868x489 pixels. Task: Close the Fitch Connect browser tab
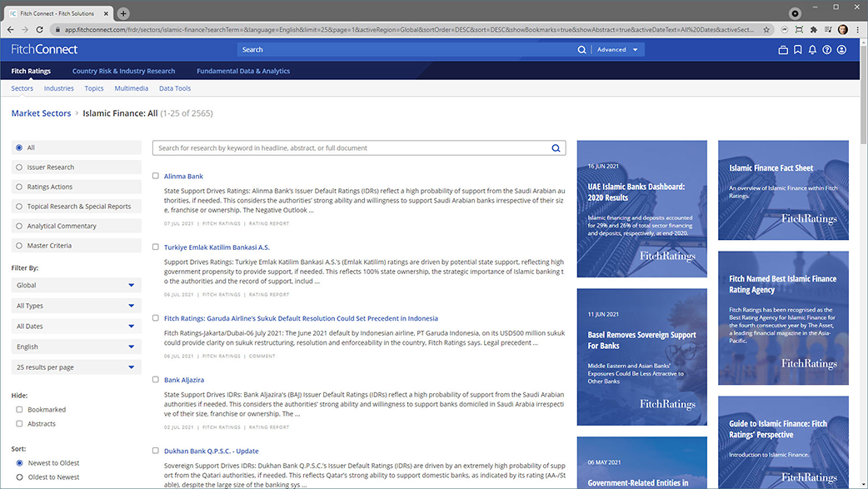[x=106, y=13]
